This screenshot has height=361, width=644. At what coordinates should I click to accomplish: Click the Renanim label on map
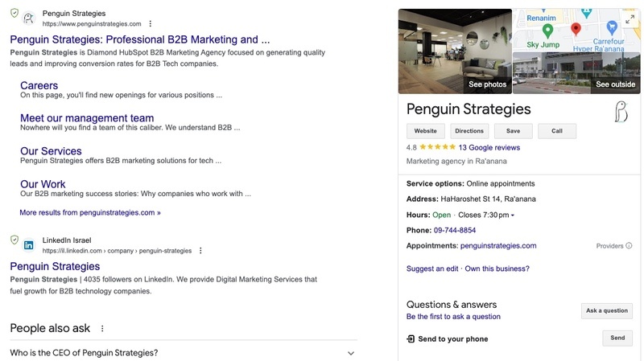[541, 18]
